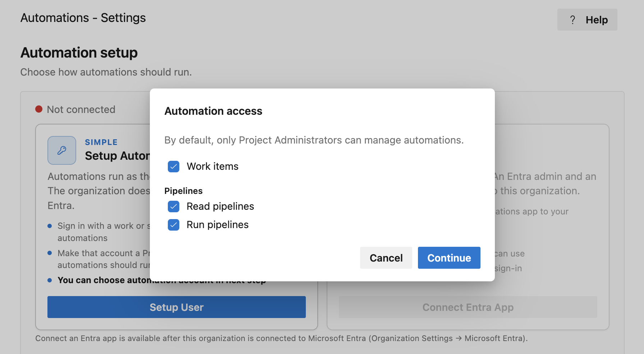Click the Setup User button
This screenshot has width=644, height=354.
pos(176,307)
